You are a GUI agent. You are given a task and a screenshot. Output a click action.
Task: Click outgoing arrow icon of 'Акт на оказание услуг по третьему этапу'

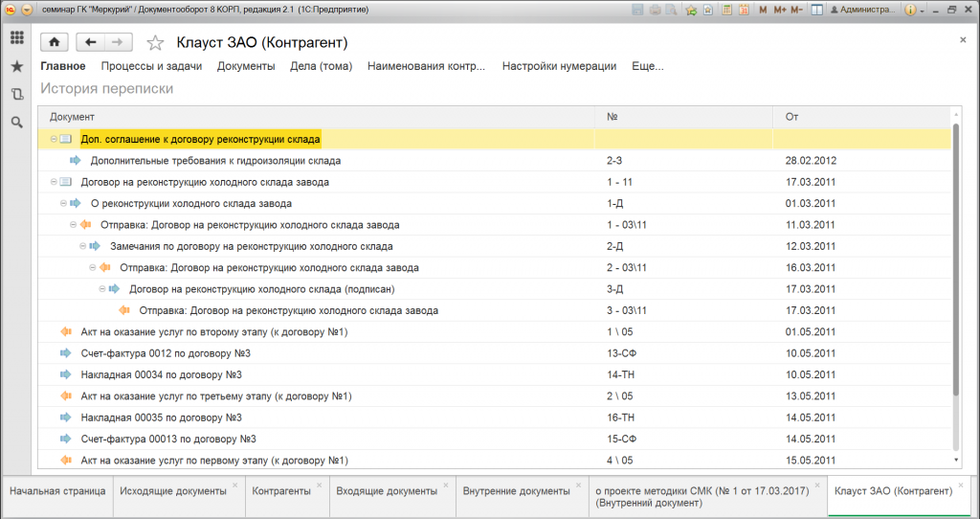(x=66, y=395)
